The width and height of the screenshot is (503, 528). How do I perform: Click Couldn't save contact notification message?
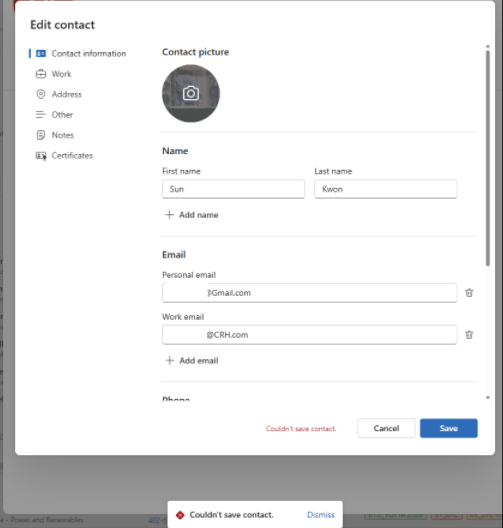[232, 515]
